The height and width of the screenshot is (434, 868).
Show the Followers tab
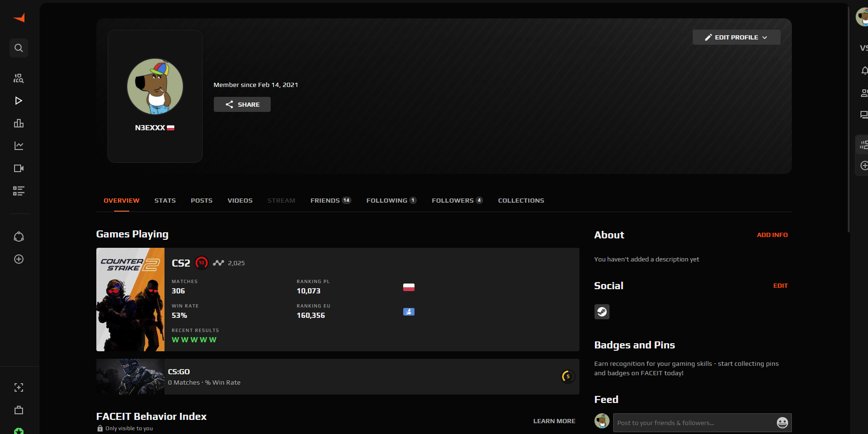[x=457, y=200]
